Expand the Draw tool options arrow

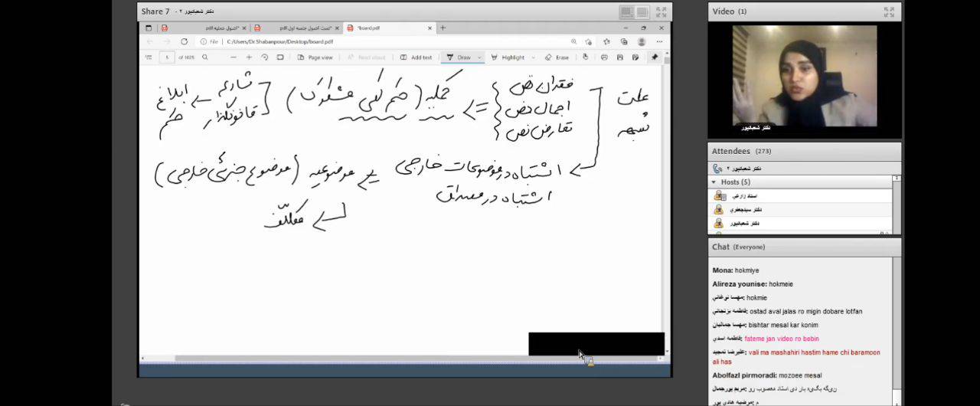(x=479, y=57)
